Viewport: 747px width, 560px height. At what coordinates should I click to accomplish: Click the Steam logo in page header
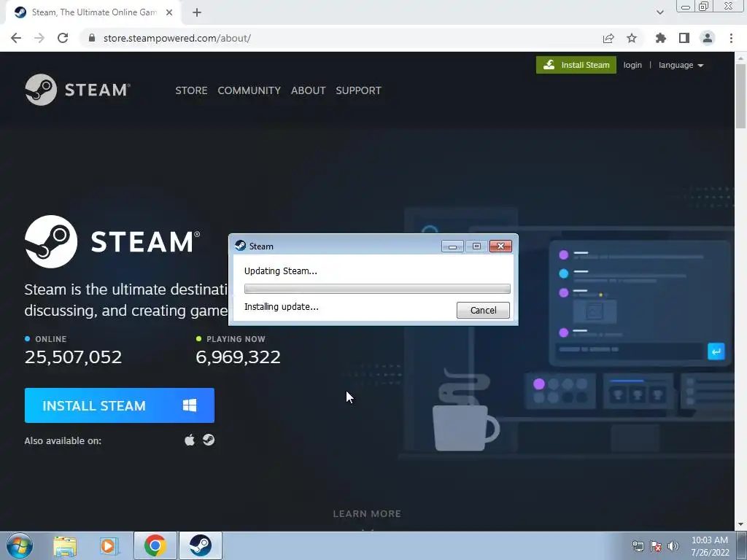tap(77, 90)
